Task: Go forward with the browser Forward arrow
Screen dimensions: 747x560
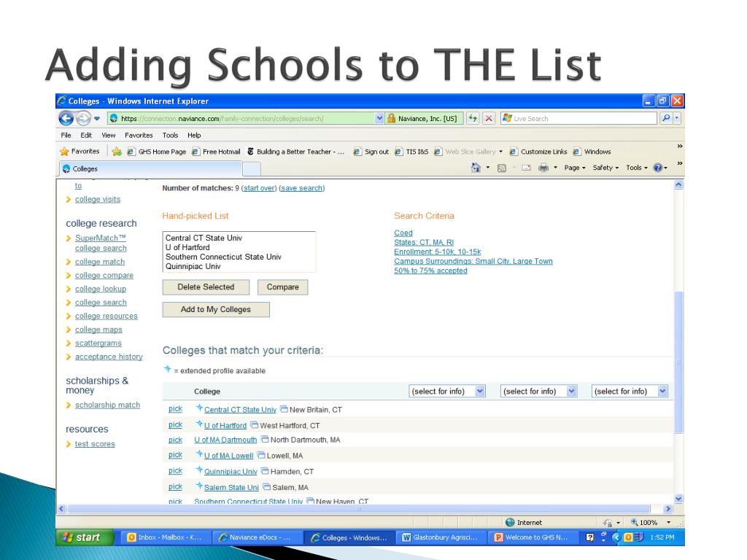Action: pyautogui.click(x=83, y=118)
